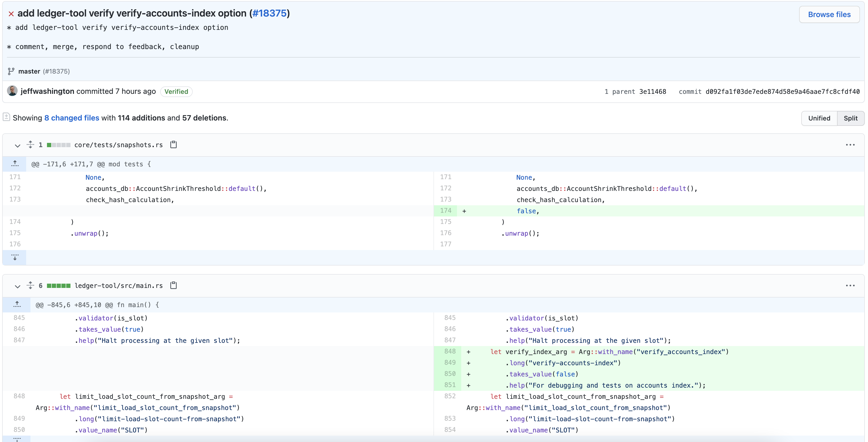Image resolution: width=868 pixels, height=442 pixels.
Task: Click the failed status X icon beside commit title
Action: pyautogui.click(x=11, y=14)
